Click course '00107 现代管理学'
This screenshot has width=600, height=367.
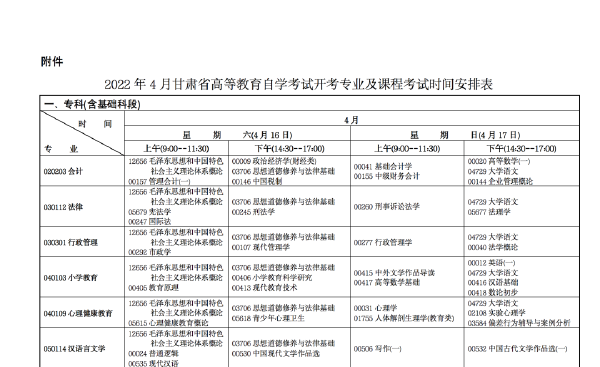(x=261, y=247)
